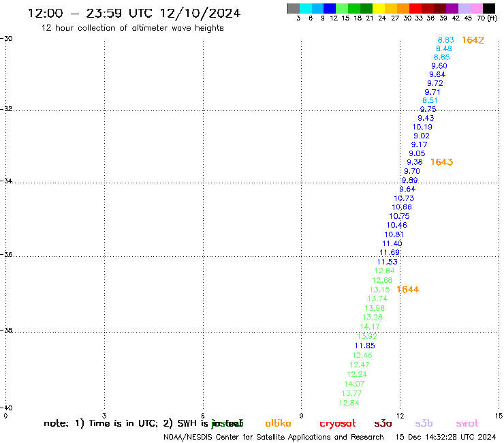Click the blue wave height value 11.85
Viewport: 504px width, 443px height.
tap(365, 346)
